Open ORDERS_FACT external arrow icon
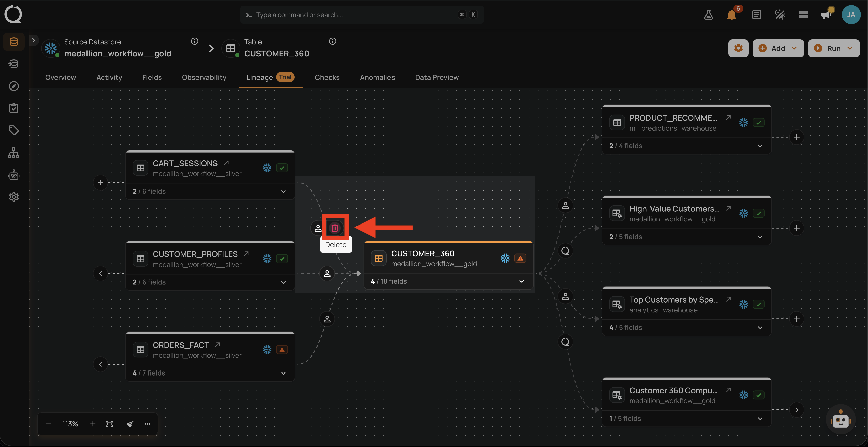Image resolution: width=868 pixels, height=447 pixels. coord(218,344)
